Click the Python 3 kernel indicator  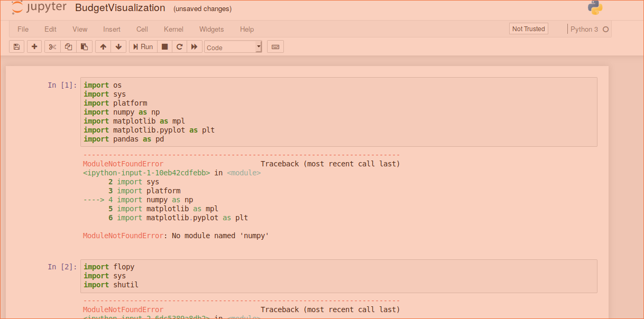584,29
